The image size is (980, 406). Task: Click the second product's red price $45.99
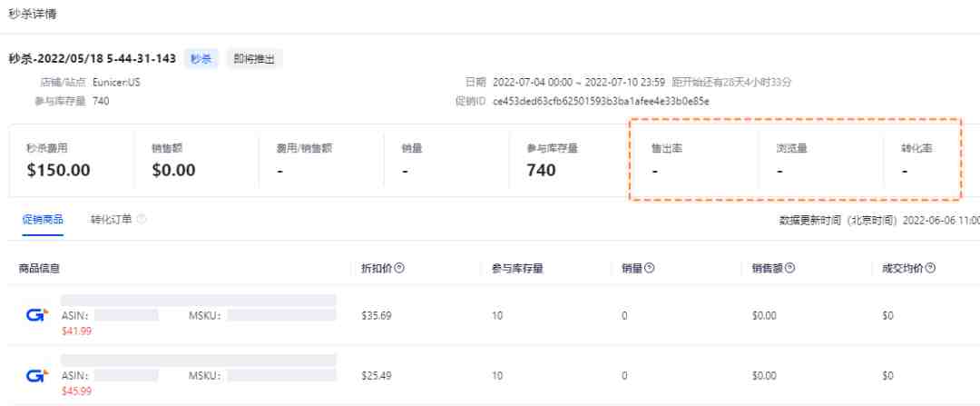pos(76,391)
